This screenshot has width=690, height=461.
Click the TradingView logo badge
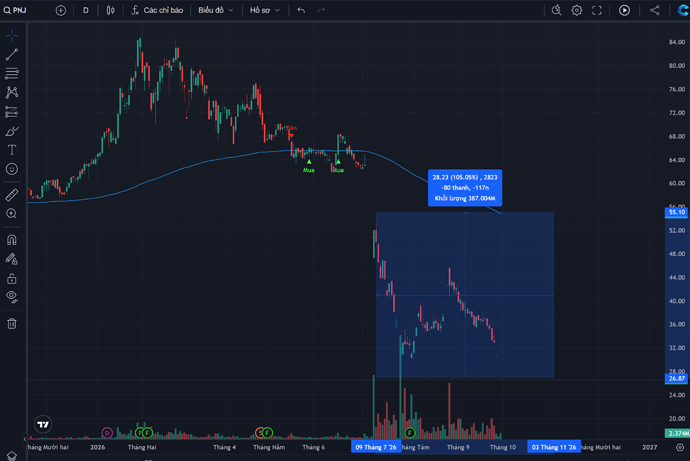pyautogui.click(x=43, y=424)
